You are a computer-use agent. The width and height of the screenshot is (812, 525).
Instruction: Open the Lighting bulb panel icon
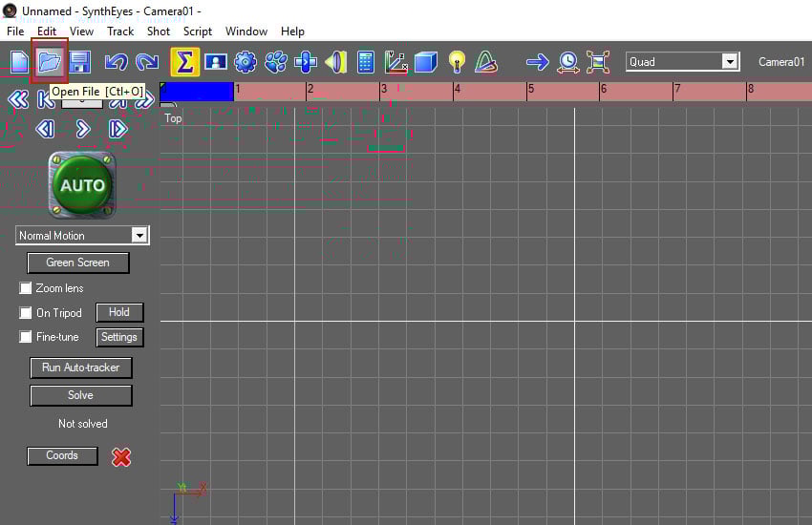pos(457,62)
